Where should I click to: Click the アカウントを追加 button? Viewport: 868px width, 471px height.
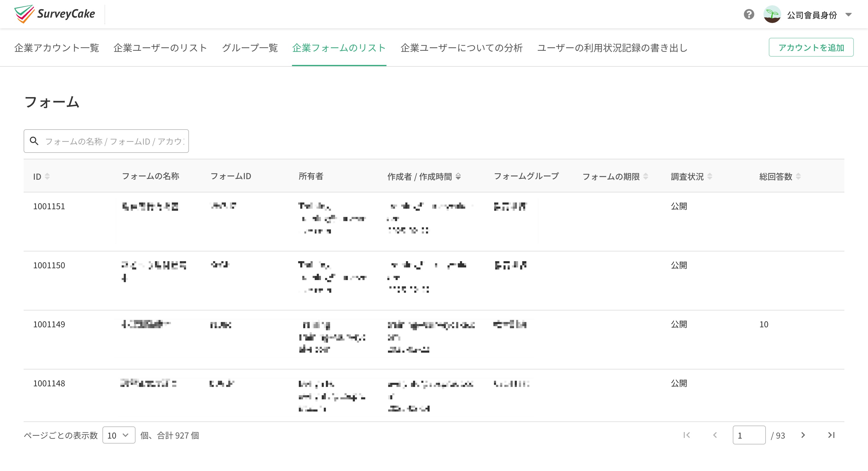tap(811, 47)
